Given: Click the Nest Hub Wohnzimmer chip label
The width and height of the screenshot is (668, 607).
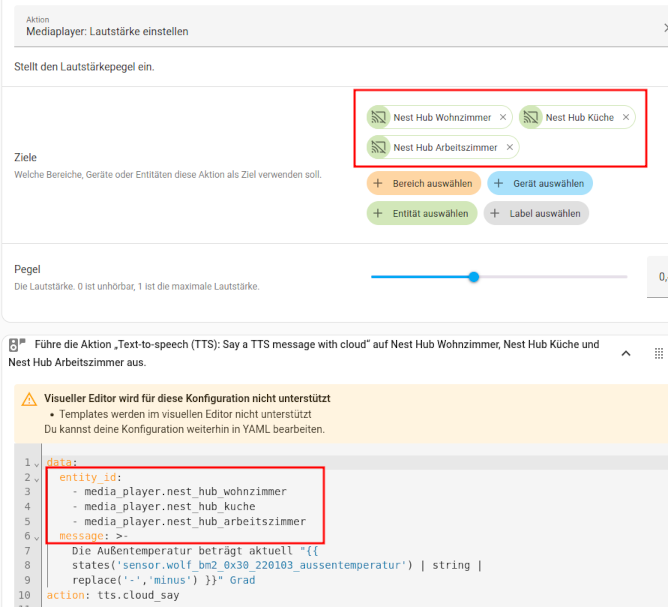Looking at the screenshot, I should coord(442,118).
